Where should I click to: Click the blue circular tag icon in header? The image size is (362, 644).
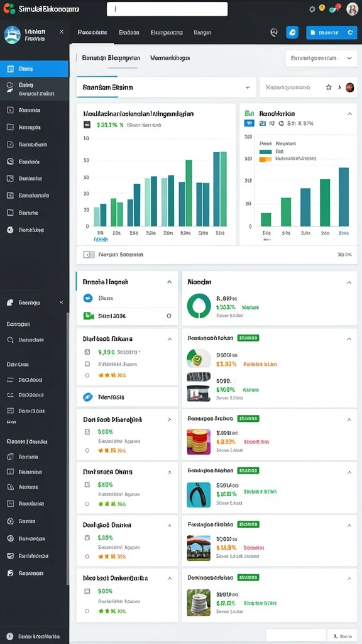[292, 33]
